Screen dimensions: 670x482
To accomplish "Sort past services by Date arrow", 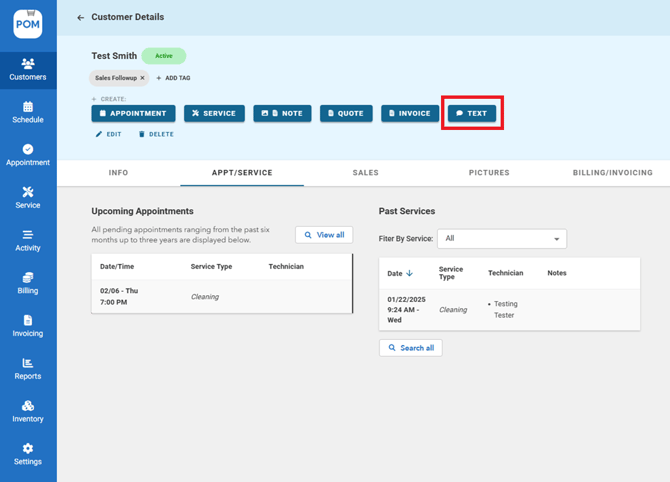I will 409,273.
